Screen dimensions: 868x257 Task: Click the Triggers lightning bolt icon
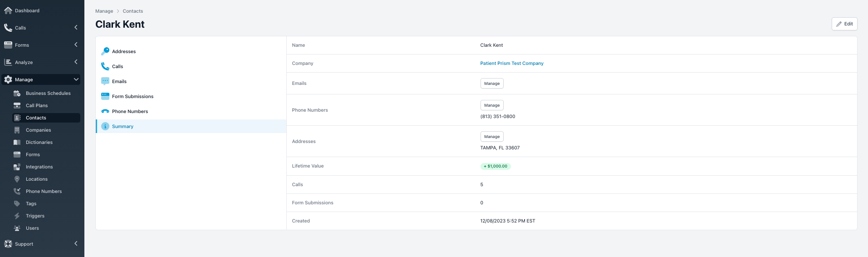[x=17, y=216]
